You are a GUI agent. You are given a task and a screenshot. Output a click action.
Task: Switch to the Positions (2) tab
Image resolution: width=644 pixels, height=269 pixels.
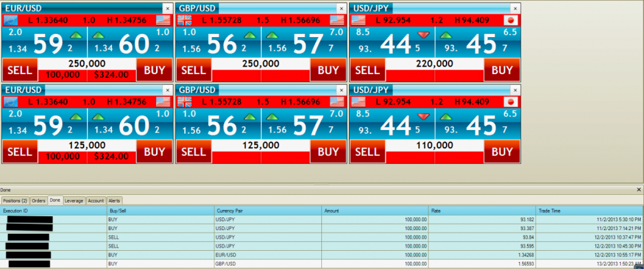tap(16, 200)
